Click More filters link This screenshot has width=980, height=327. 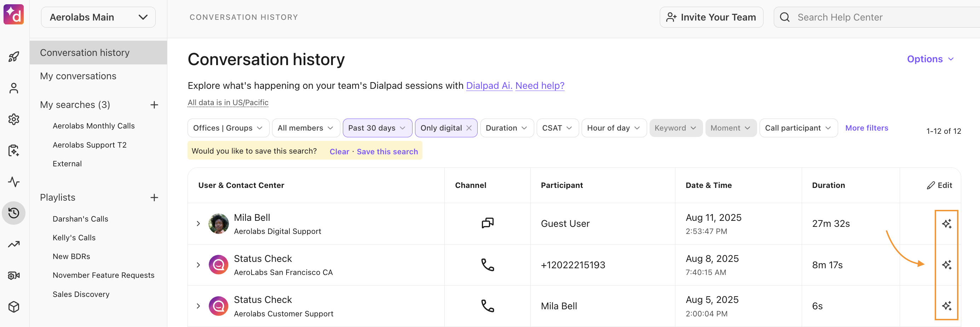[x=867, y=128]
